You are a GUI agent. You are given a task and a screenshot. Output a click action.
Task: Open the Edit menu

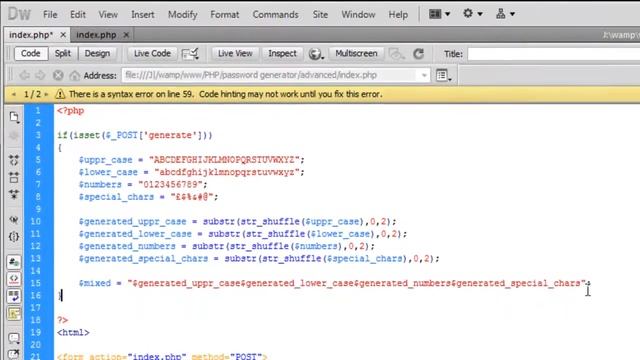[78, 15]
